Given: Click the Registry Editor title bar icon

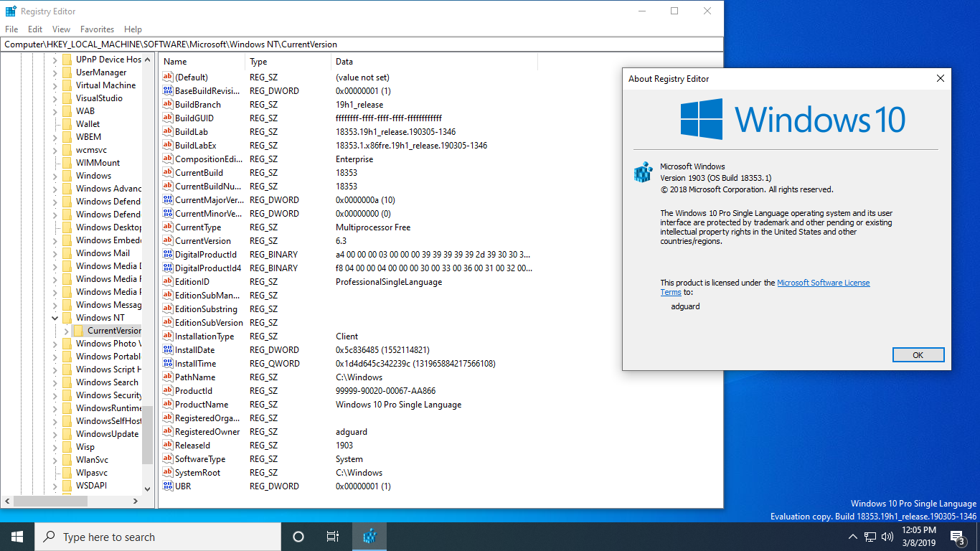Looking at the screenshot, I should coord(11,11).
